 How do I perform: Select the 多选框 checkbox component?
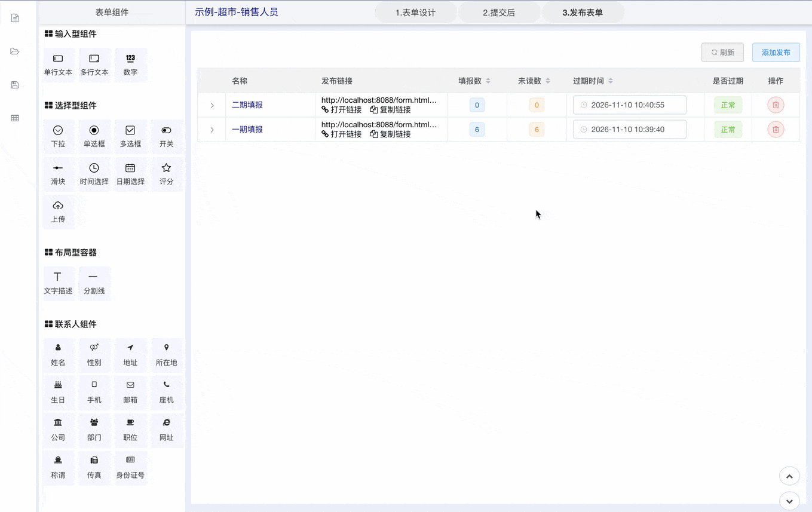pos(130,136)
